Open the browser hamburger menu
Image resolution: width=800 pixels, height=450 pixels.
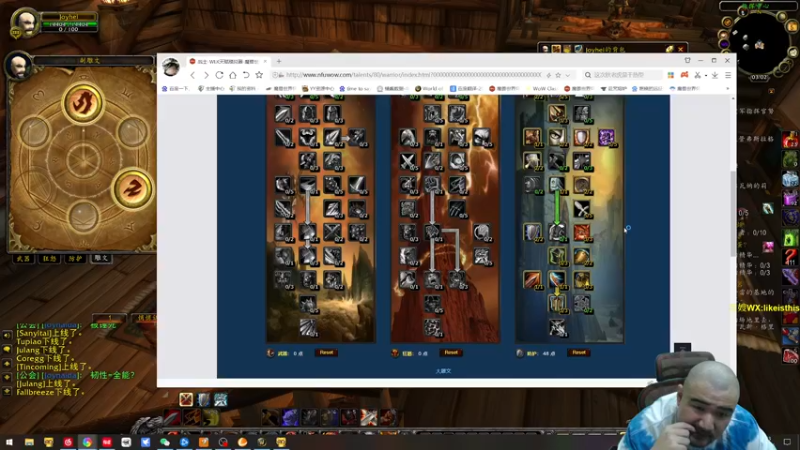[728, 75]
